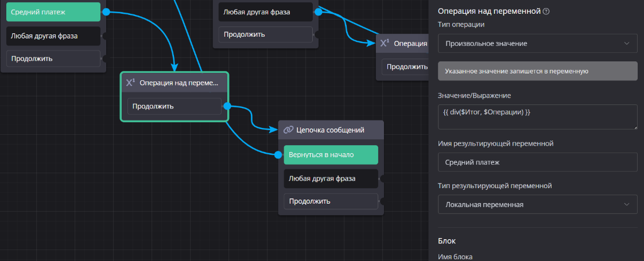Screen dimensions: 644x261
Task: Click the blue connector dot beside Вернуться в начало
Action: click(x=280, y=155)
